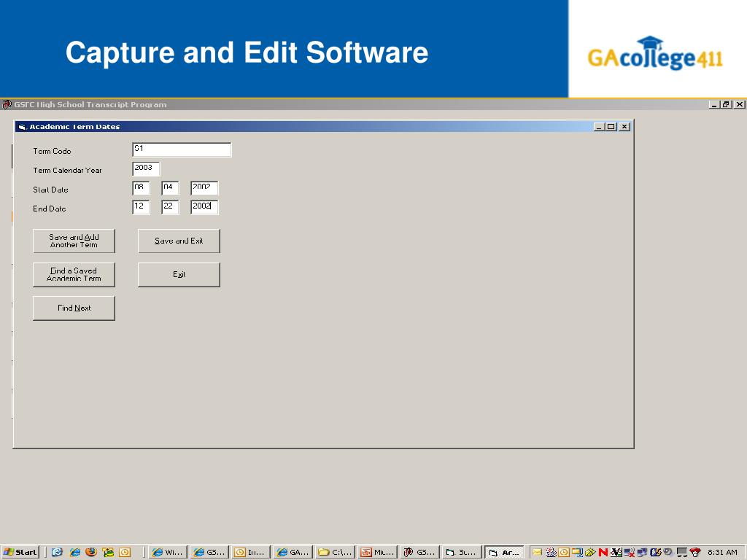
Task: Close the Academic Term Dates window
Action: tap(624, 127)
